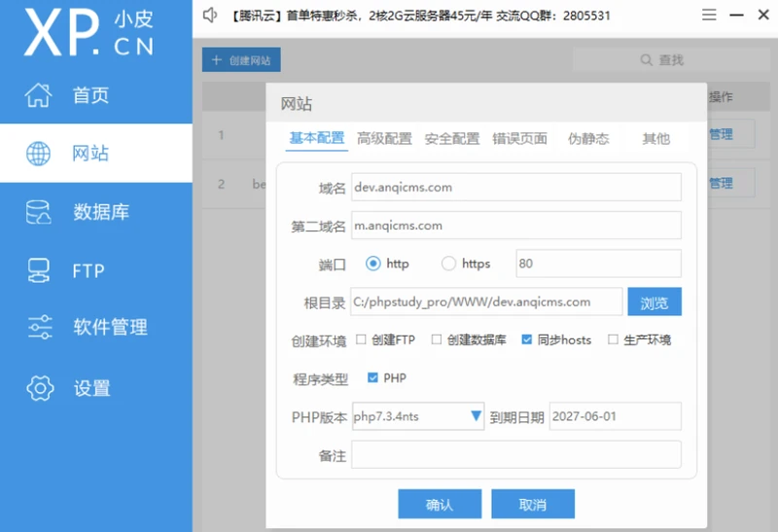778x532 pixels.
Task: Click the search magnifier icon
Action: 645,60
